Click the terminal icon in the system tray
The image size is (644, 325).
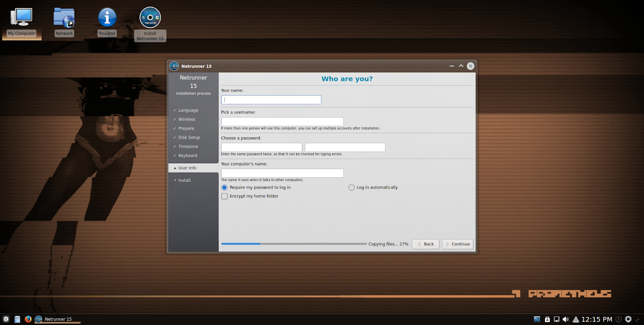[x=537, y=319]
